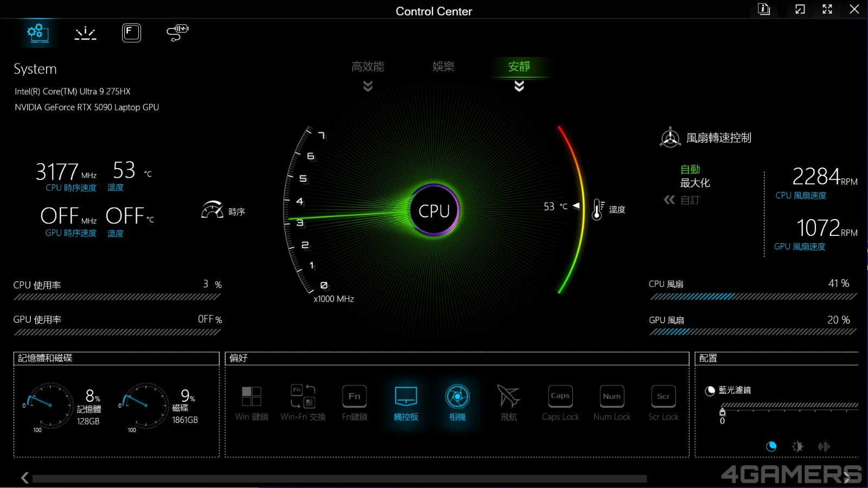Image resolution: width=868 pixels, height=488 pixels.
Task: Click the scroll left arrow
Action: coord(24,478)
